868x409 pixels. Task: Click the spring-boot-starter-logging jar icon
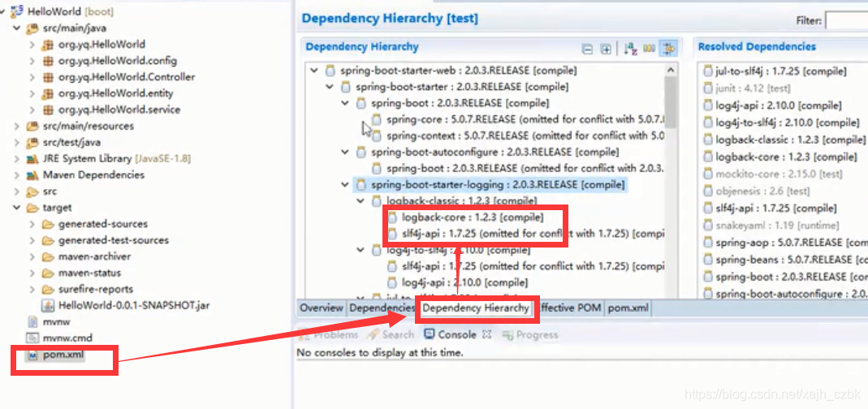pyautogui.click(x=361, y=184)
